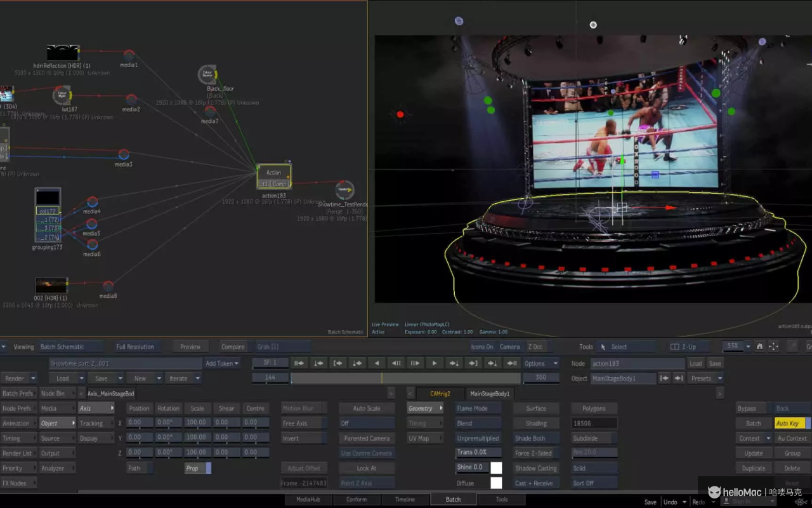Image resolution: width=812 pixels, height=508 pixels.
Task: Click the viewport home icon
Action: [x=760, y=347]
